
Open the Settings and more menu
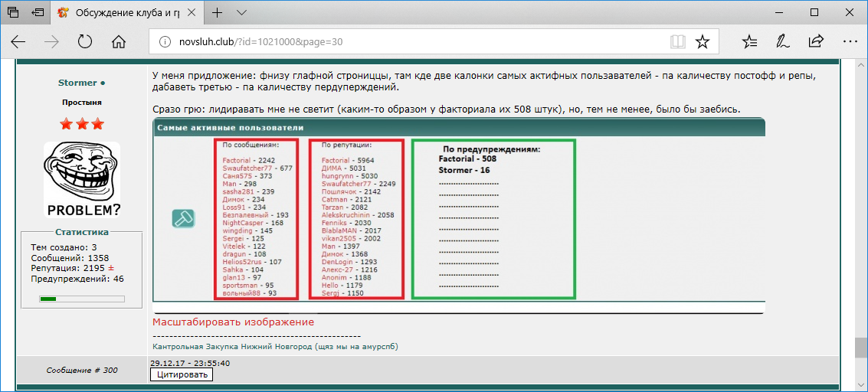click(x=849, y=41)
